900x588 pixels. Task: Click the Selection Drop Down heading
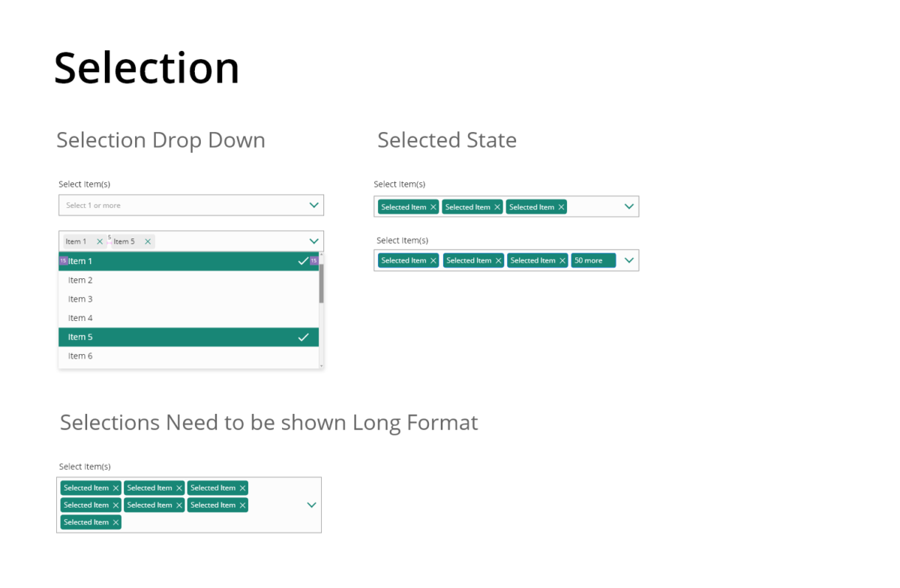160,140
